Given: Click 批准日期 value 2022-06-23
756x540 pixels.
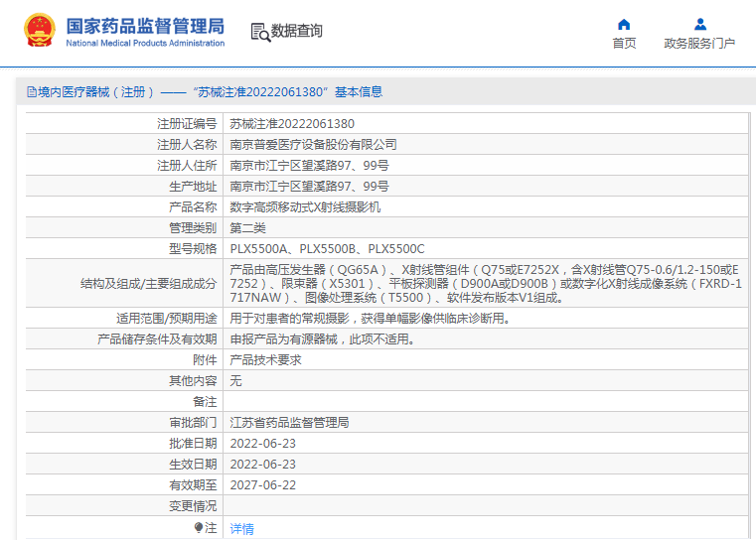Looking at the screenshot, I should [x=263, y=443].
